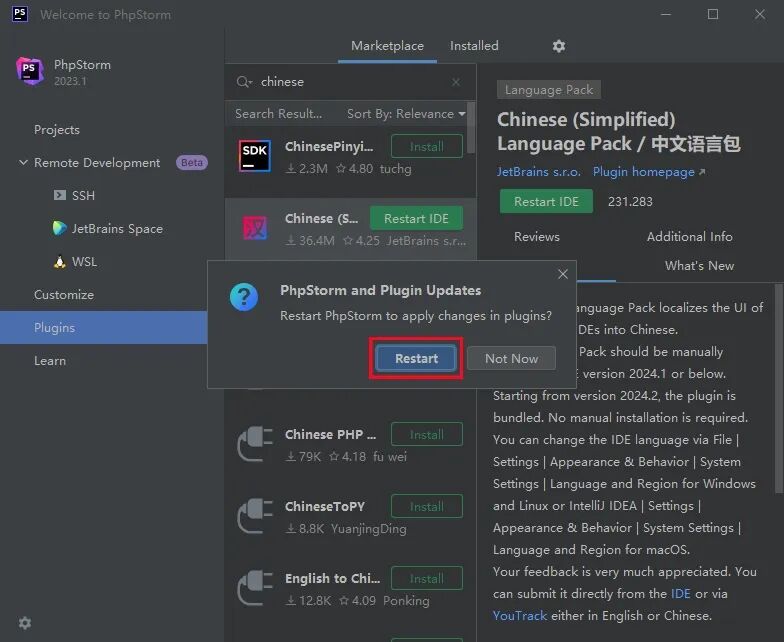Image resolution: width=784 pixels, height=642 pixels.
Task: Click the chinese plugin search field
Action: point(350,82)
